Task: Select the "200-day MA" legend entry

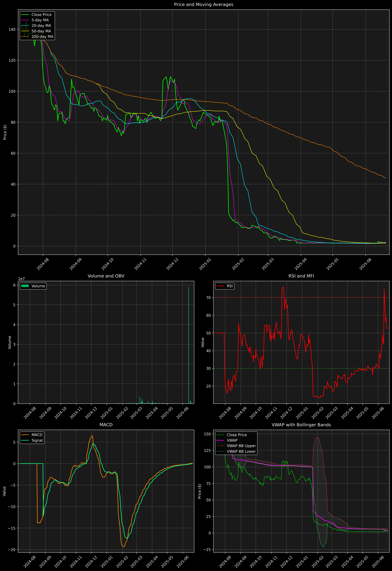Action: [x=42, y=37]
